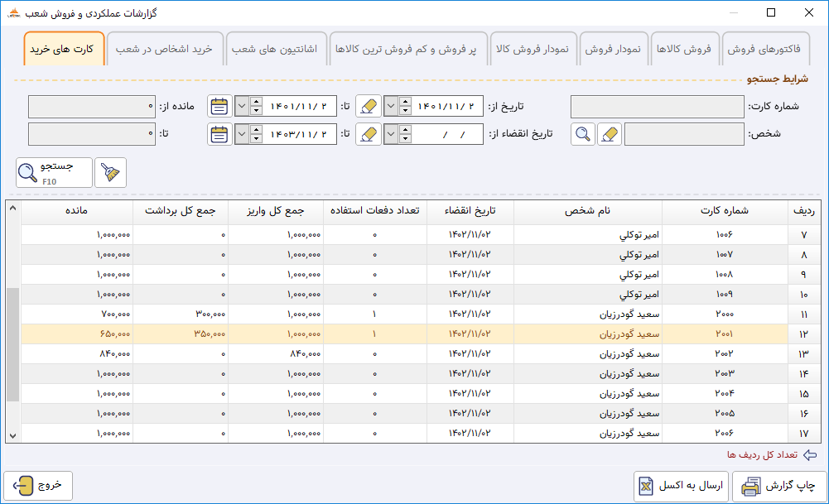Click the 'شماره کارت' input field

coord(658,106)
